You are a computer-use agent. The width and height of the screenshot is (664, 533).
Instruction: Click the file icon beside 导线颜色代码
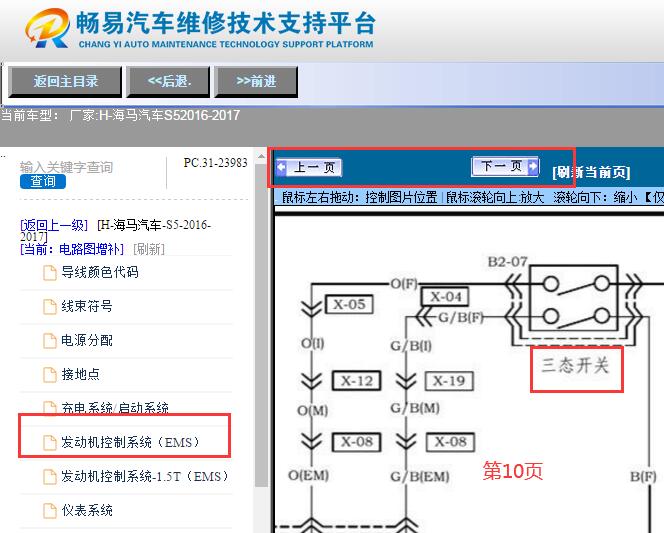click(50, 273)
